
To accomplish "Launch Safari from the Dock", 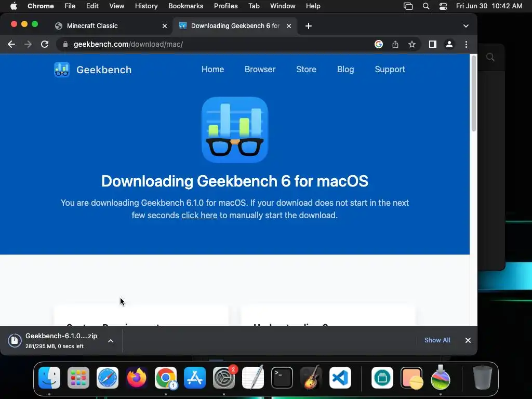I will (x=108, y=378).
